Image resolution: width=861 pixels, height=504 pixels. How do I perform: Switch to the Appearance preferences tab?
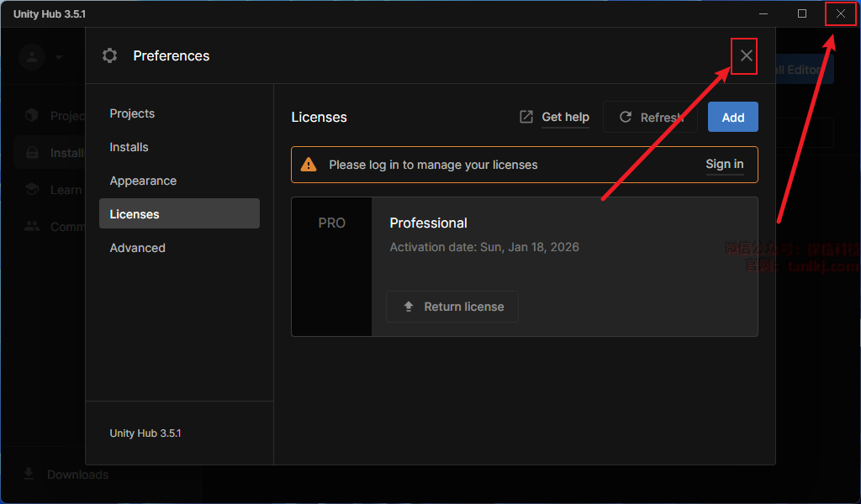(143, 181)
